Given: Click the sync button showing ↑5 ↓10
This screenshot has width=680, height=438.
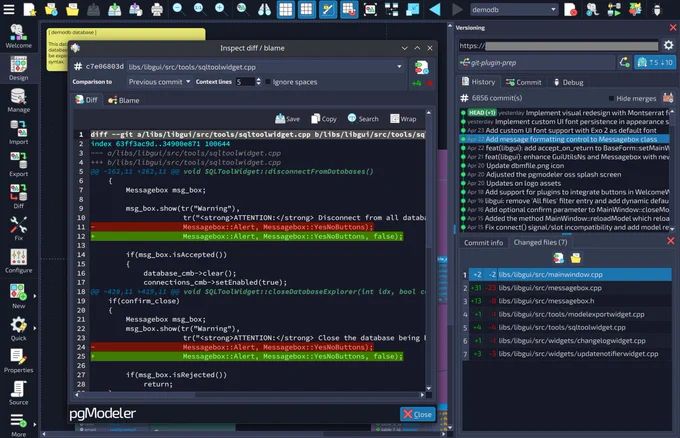Looking at the screenshot, I should tap(655, 62).
